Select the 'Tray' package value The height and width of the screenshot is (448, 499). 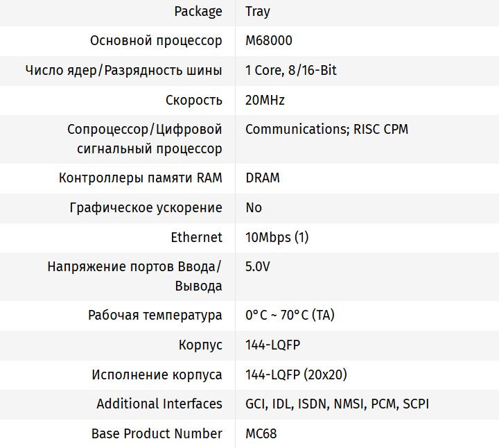258,11
